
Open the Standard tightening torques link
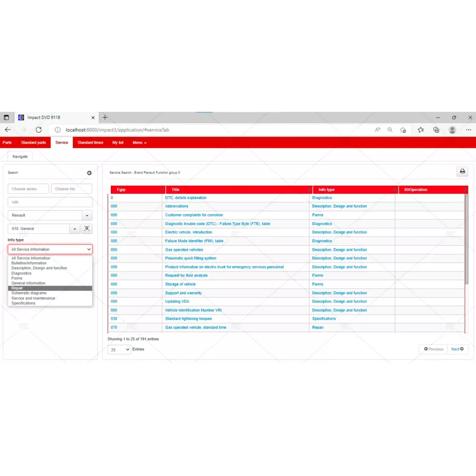pos(188,319)
